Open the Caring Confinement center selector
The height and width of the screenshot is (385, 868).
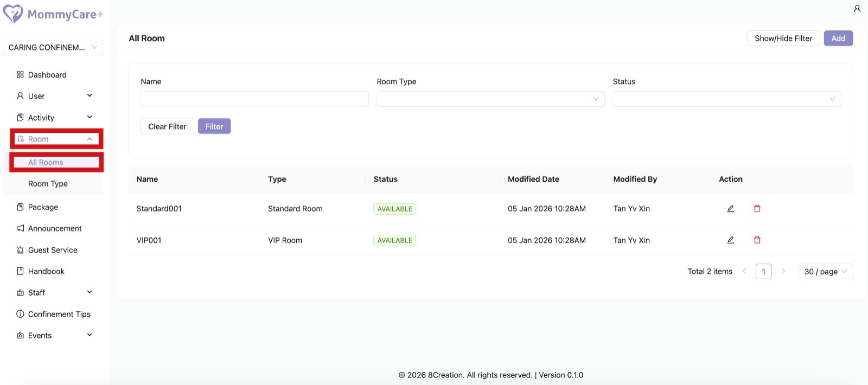coord(53,48)
